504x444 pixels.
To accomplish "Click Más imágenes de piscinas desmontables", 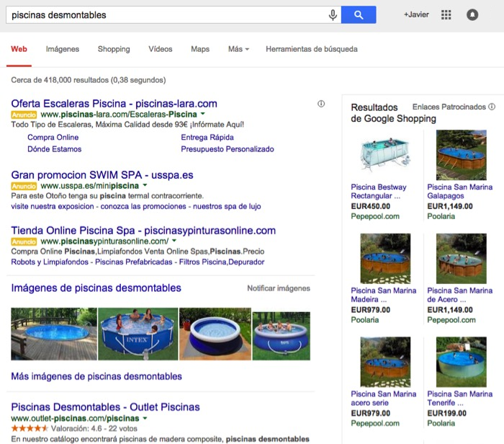I will pos(96,376).
